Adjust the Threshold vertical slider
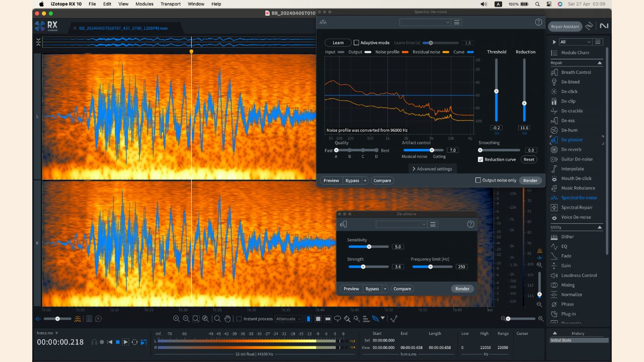Screen dimensions: 644x362 click(496, 91)
